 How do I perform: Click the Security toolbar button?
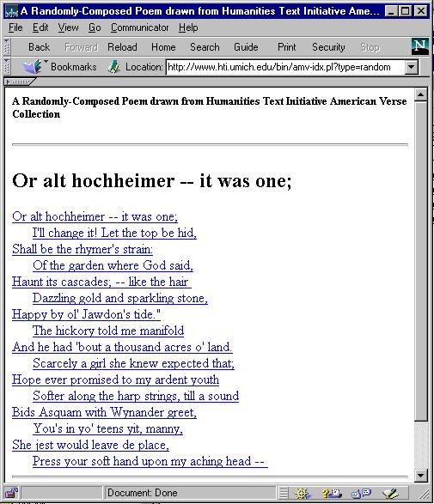328,47
